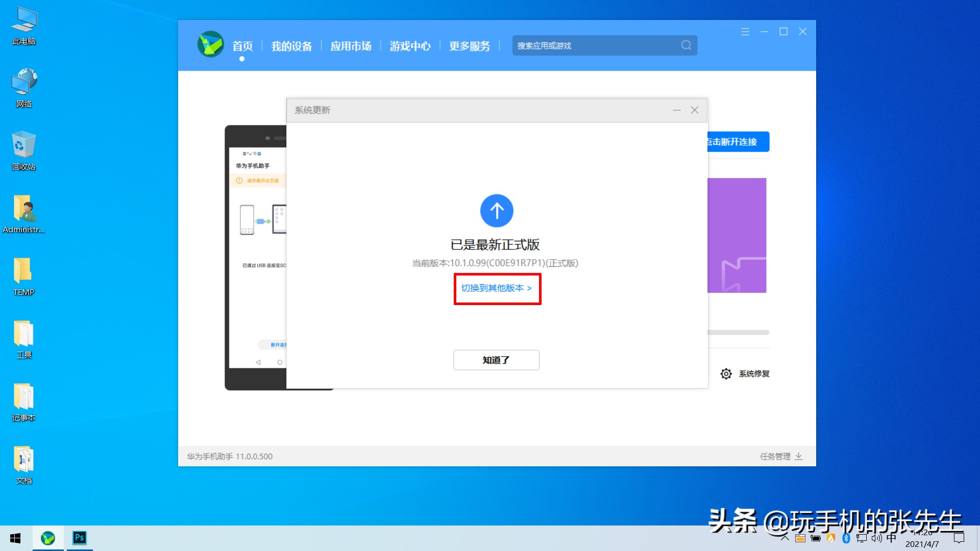Click the blue up-arrow update icon
This screenshot has height=551, width=980.
click(x=497, y=211)
